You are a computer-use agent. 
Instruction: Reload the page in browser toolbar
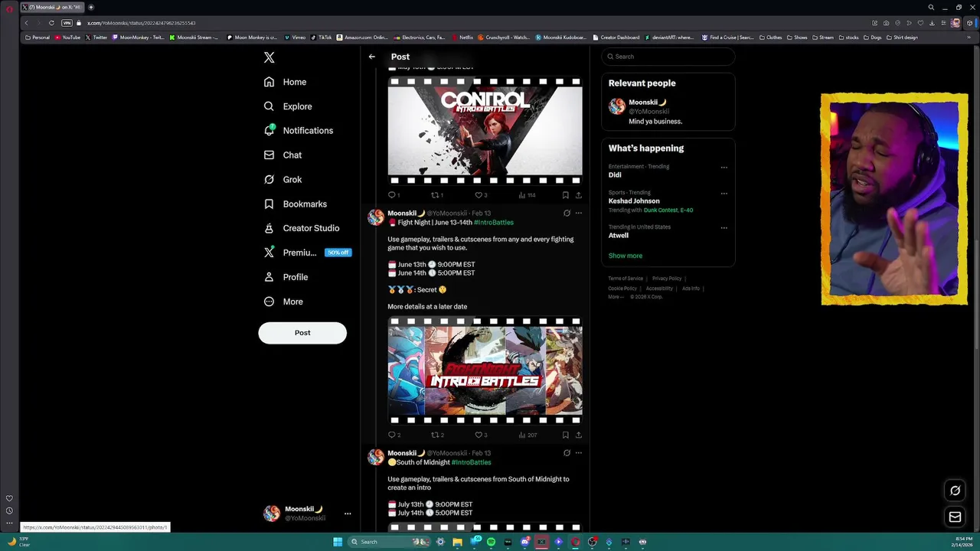point(51,23)
